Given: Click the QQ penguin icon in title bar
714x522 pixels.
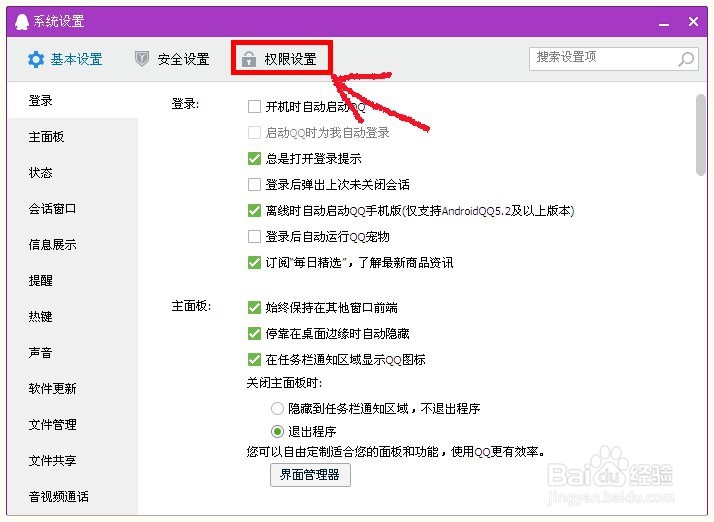Looking at the screenshot, I should (x=21, y=21).
